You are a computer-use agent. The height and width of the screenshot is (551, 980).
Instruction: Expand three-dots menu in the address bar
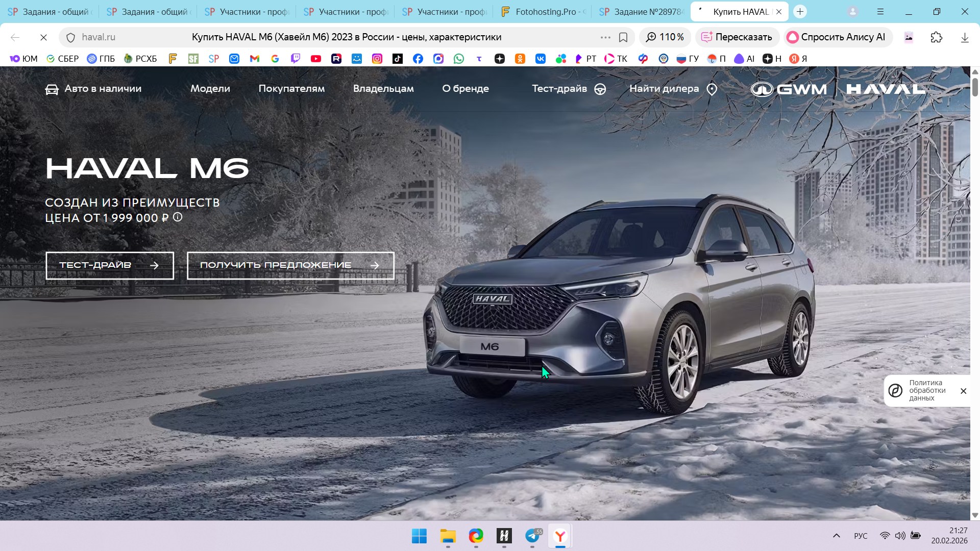605,37
